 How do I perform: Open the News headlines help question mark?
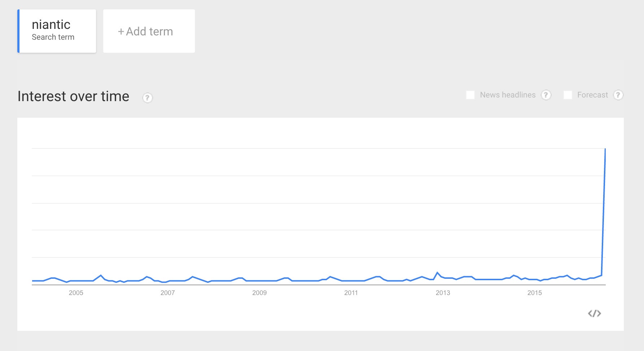(546, 95)
